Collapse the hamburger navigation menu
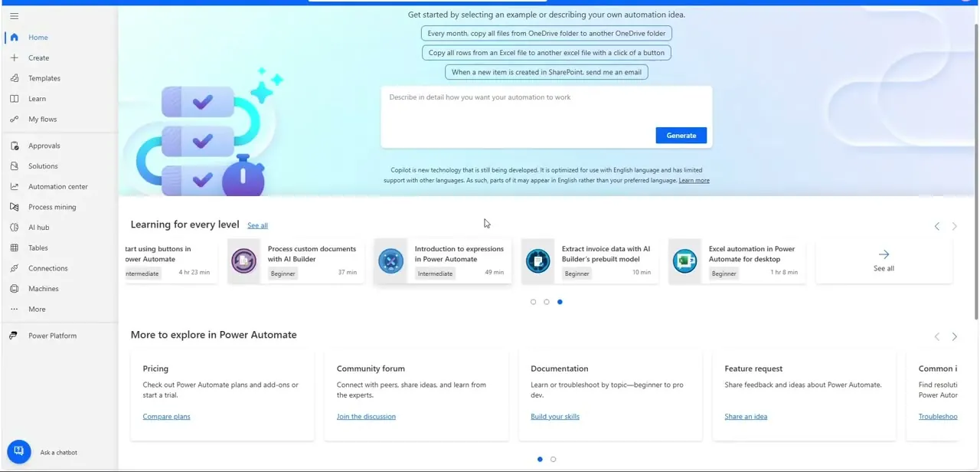Image resolution: width=980 pixels, height=472 pixels. 14,16
